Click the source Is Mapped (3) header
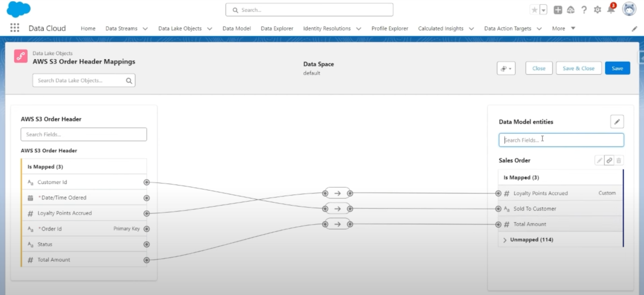This screenshot has width=644, height=295. (85, 167)
